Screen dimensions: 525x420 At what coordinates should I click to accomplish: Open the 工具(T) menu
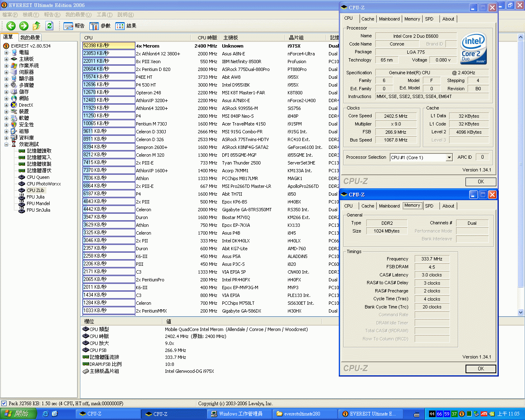[x=105, y=15]
